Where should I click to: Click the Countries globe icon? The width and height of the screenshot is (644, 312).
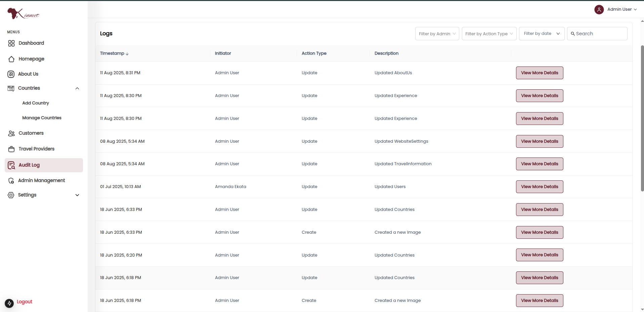(11, 88)
